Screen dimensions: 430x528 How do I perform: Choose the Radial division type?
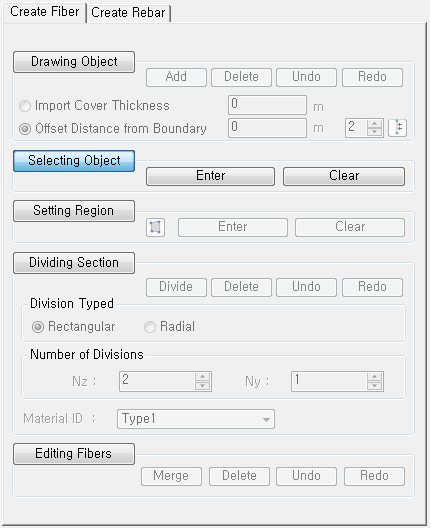(150, 327)
